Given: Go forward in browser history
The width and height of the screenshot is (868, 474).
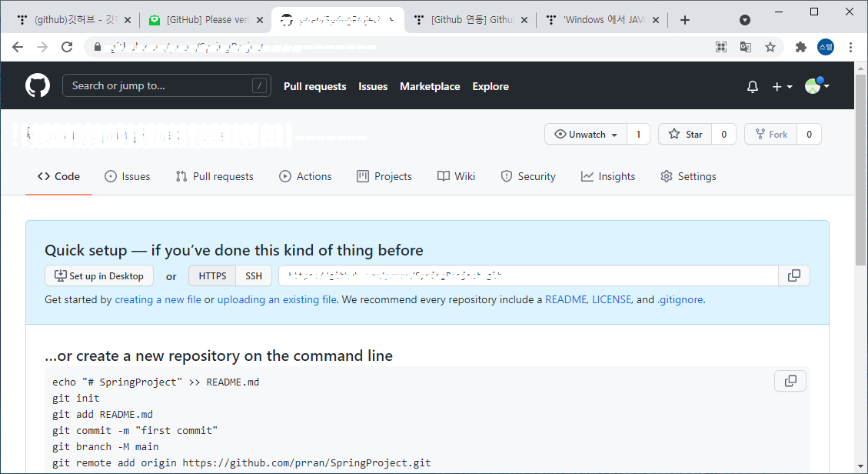Looking at the screenshot, I should point(42,47).
